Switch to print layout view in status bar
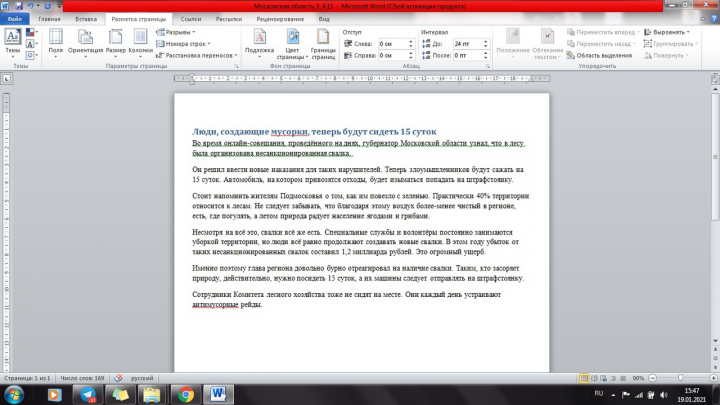The image size is (720, 405). pyautogui.click(x=584, y=378)
